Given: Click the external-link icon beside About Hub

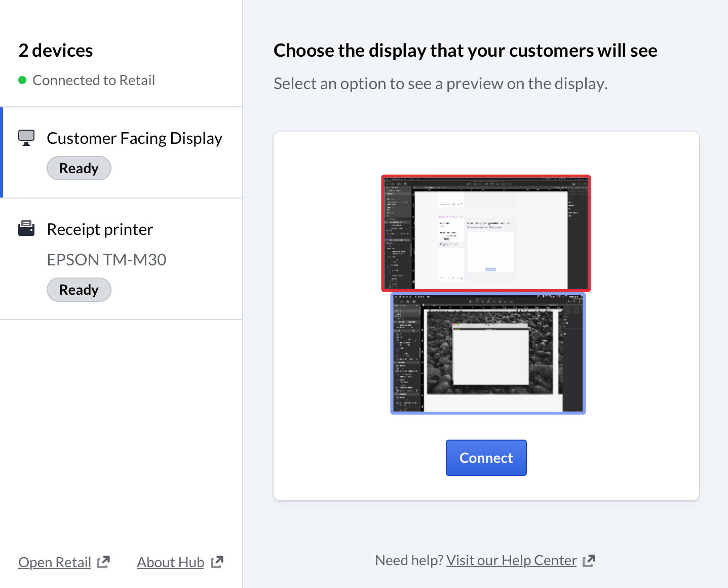Looking at the screenshot, I should pyautogui.click(x=217, y=562).
